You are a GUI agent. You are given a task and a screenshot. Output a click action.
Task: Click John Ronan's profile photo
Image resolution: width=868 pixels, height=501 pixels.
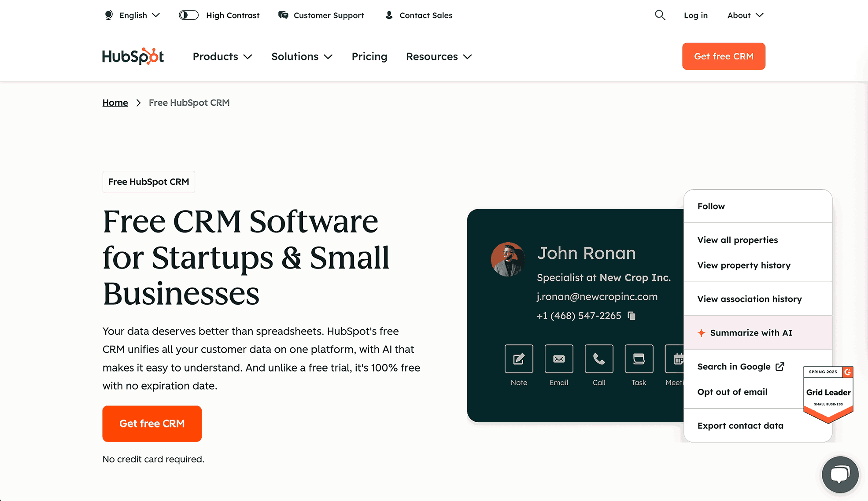click(508, 259)
